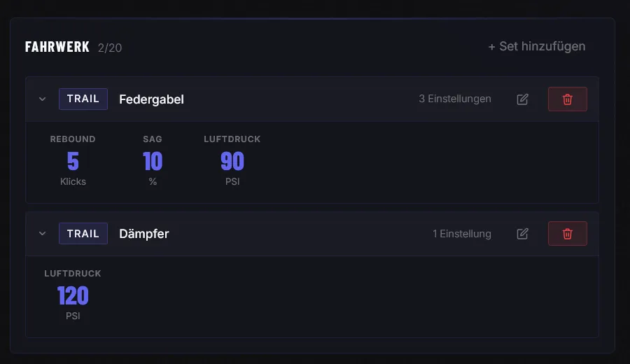The image size is (630, 364).
Task: Click the Rebound label in Federgabel
Action: pos(73,139)
